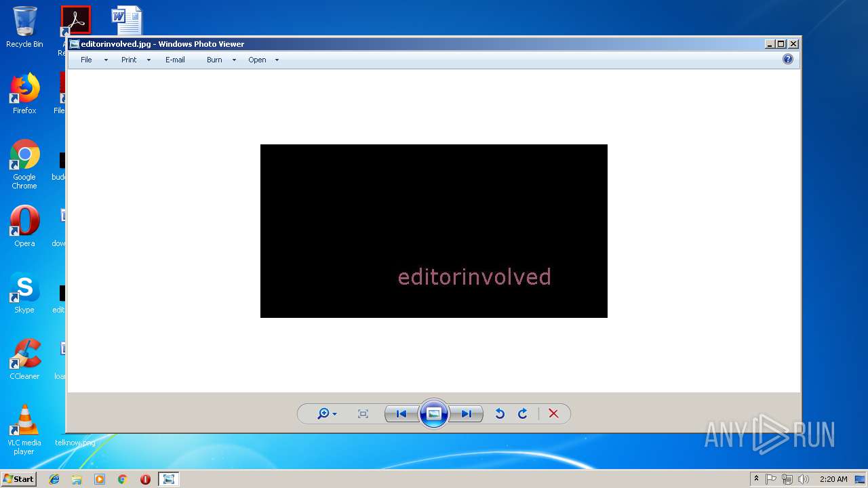Rotate the image counterclockwise

[x=500, y=413]
